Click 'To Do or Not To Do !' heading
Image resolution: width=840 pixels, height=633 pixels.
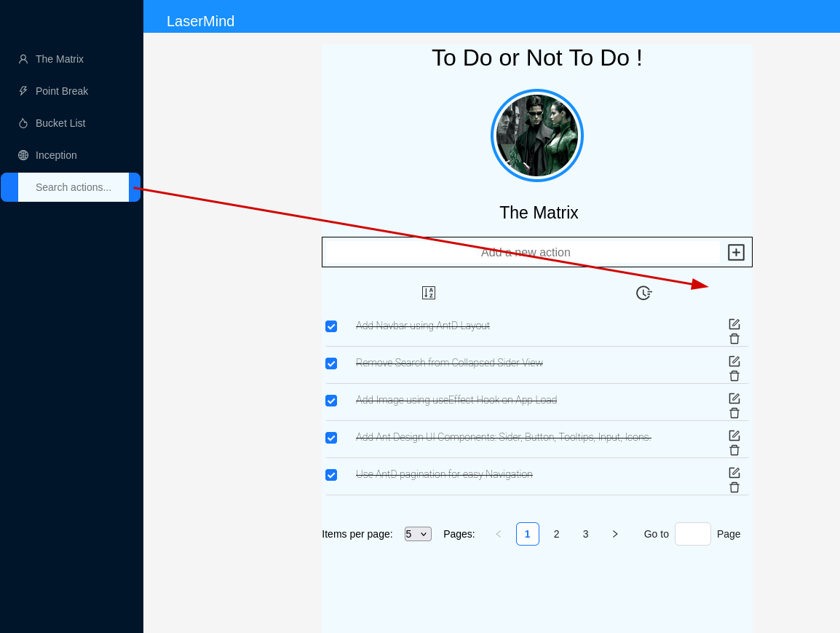(536, 58)
